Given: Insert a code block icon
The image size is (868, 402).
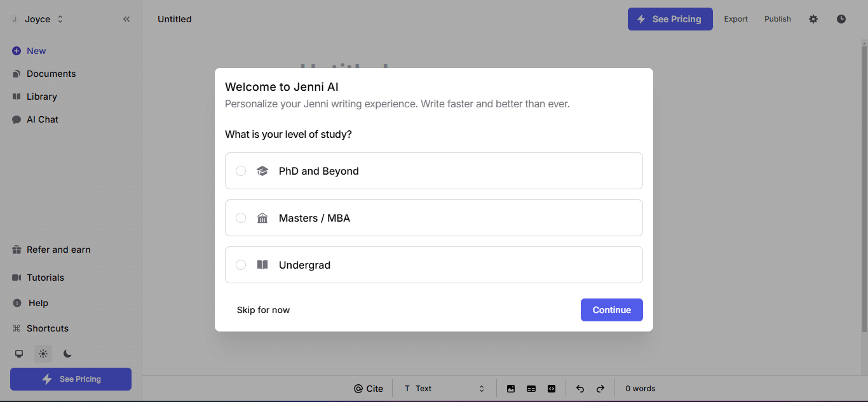Looking at the screenshot, I should coord(552,389).
